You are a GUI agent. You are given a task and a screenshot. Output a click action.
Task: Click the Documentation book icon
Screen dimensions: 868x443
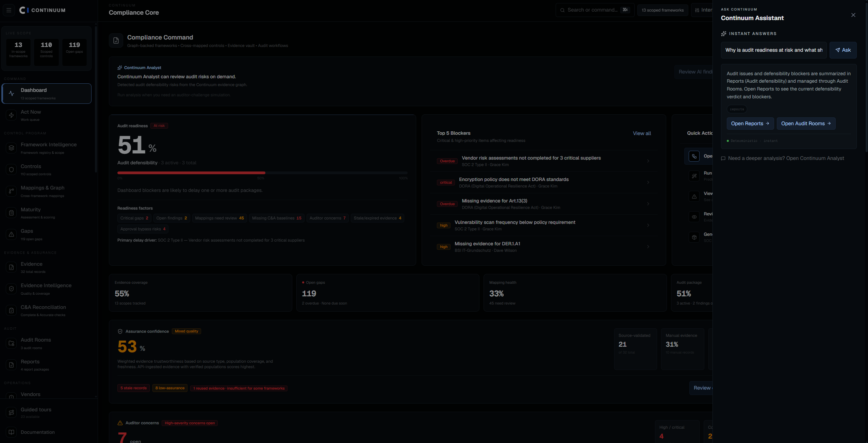coord(12,432)
